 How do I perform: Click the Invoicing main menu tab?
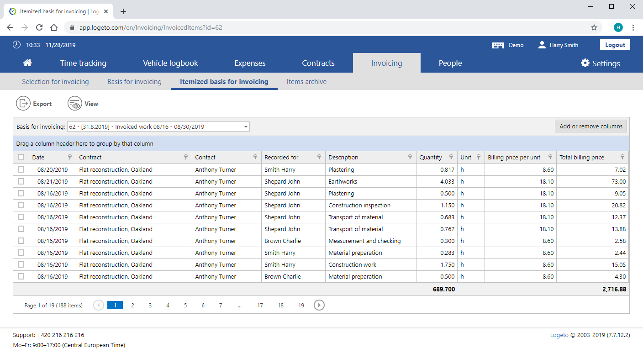386,63
